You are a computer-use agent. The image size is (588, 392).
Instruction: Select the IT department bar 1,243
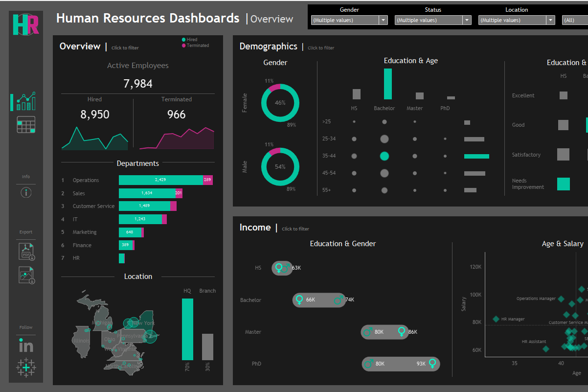(140, 219)
